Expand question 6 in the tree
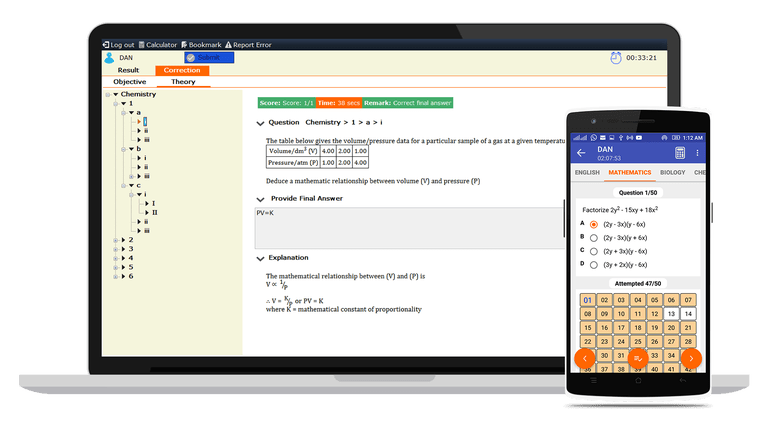768x427 pixels. pos(123,277)
